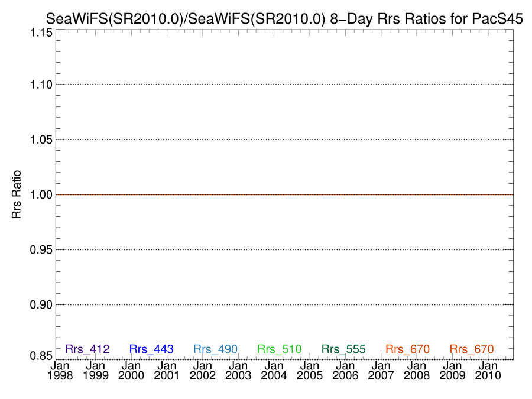
Task: Select the Rrs_412 legend label
Action: [x=87, y=349]
